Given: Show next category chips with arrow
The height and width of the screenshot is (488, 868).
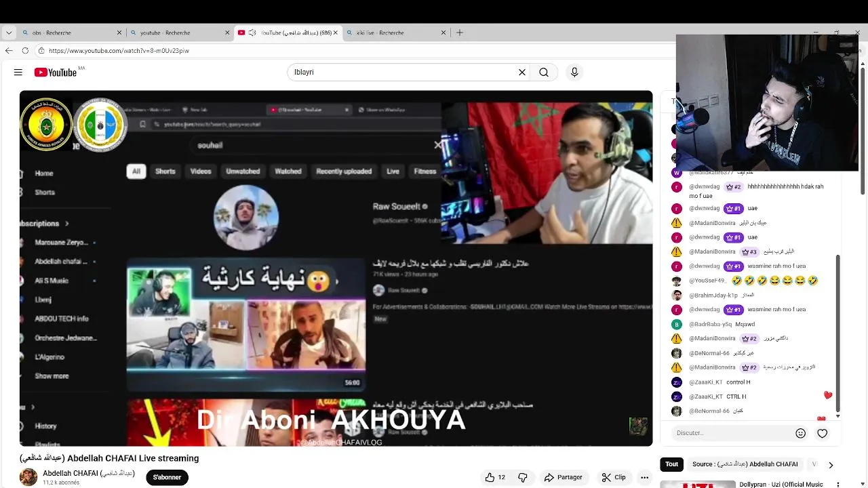Looking at the screenshot, I should tap(831, 465).
